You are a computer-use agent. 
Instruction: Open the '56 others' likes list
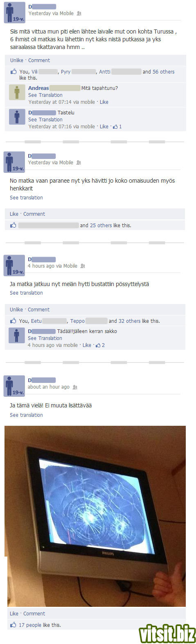(x=164, y=72)
